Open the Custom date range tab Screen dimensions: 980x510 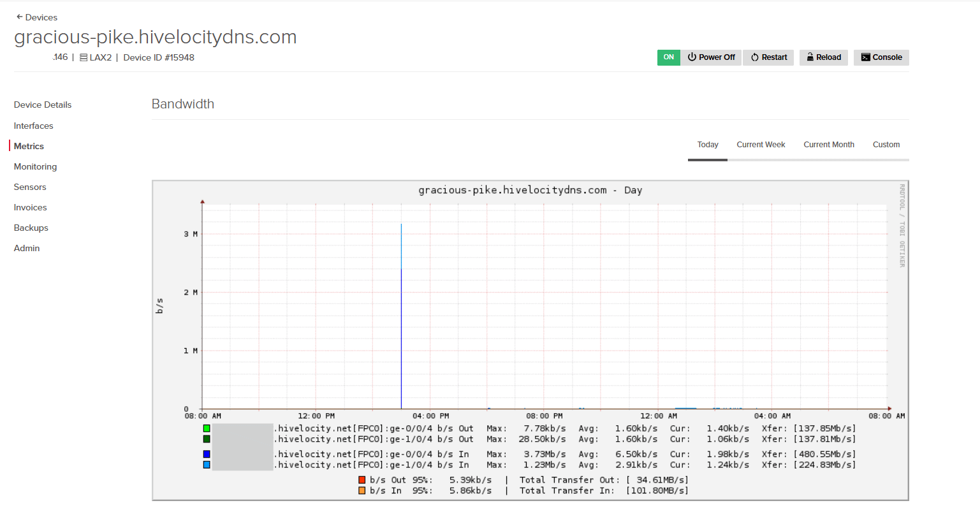[886, 145]
